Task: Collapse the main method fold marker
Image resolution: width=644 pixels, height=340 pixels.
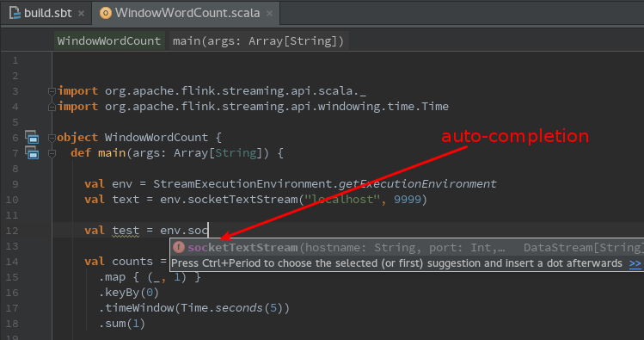Action: click(x=52, y=153)
